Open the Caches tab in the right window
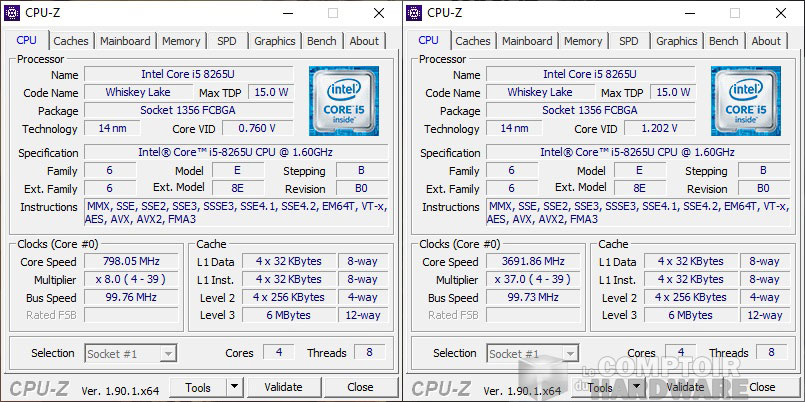805x402 pixels. click(x=473, y=41)
